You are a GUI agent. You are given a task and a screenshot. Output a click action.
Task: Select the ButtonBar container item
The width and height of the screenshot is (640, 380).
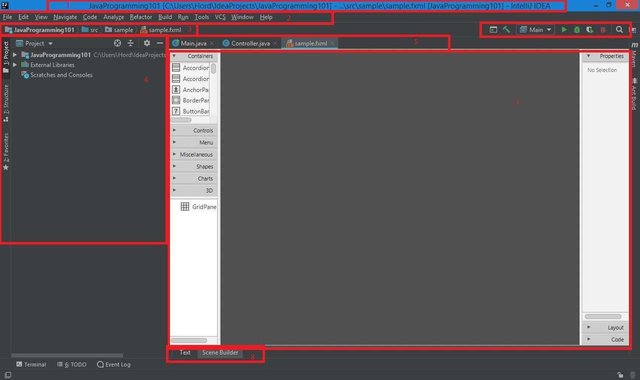[x=191, y=111]
